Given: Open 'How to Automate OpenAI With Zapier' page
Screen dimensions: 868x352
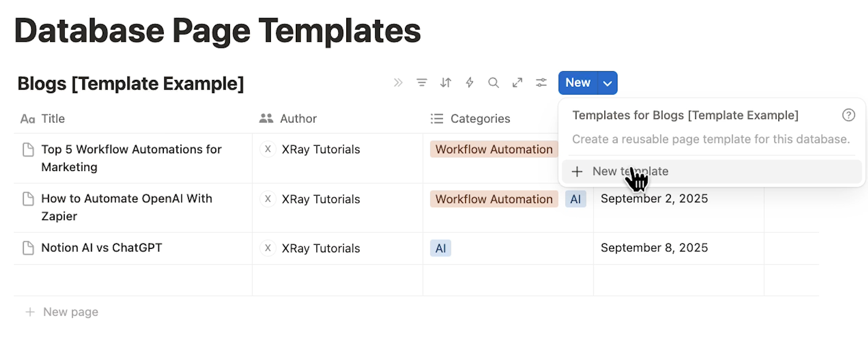Looking at the screenshot, I should 127,207.
